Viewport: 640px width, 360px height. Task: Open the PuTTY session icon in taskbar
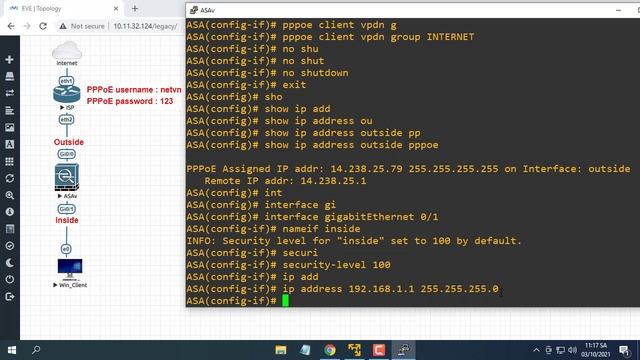tap(404, 350)
